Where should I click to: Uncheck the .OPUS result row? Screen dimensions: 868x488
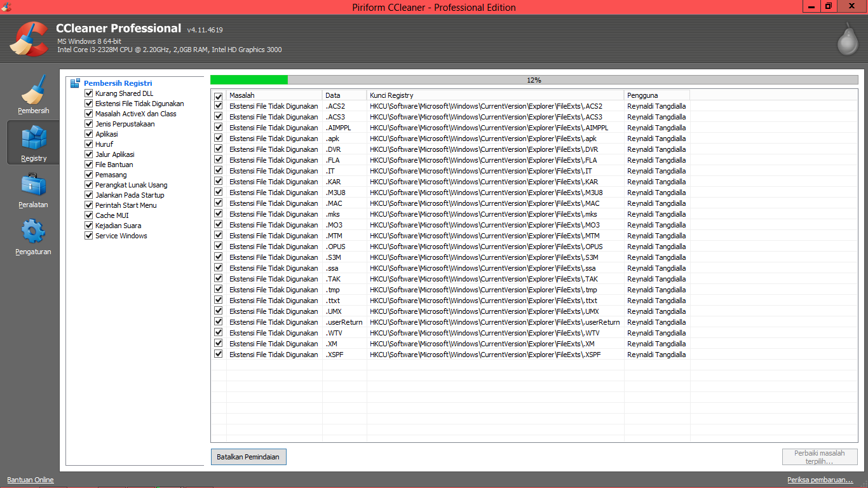219,247
